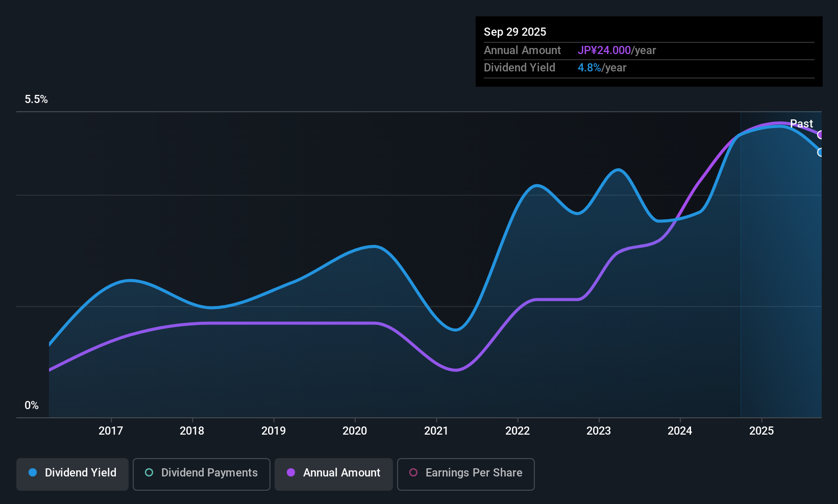Click the 5.5% y-axis label
838x504 pixels.
point(36,99)
